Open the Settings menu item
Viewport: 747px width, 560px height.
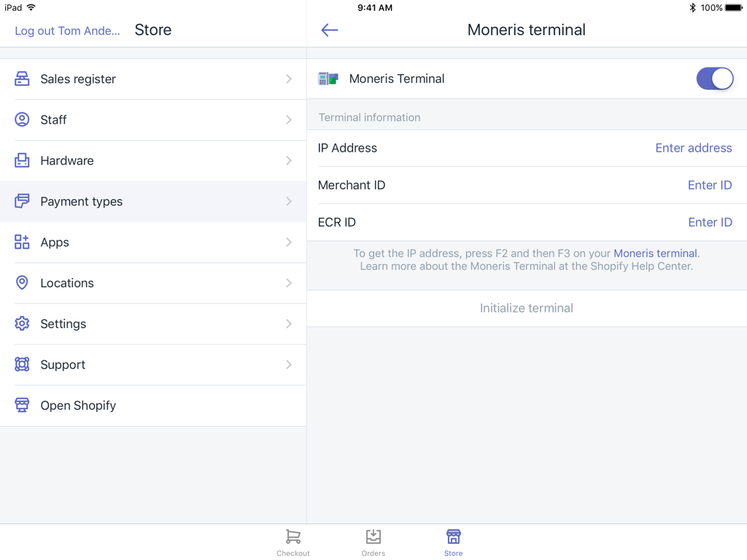pyautogui.click(x=153, y=324)
